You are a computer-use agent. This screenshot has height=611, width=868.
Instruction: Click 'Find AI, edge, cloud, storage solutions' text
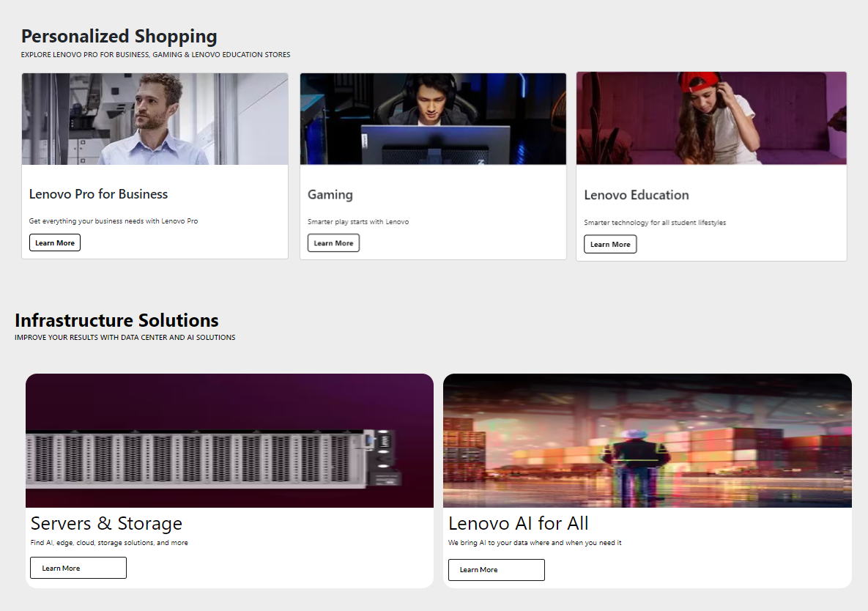[x=109, y=543]
